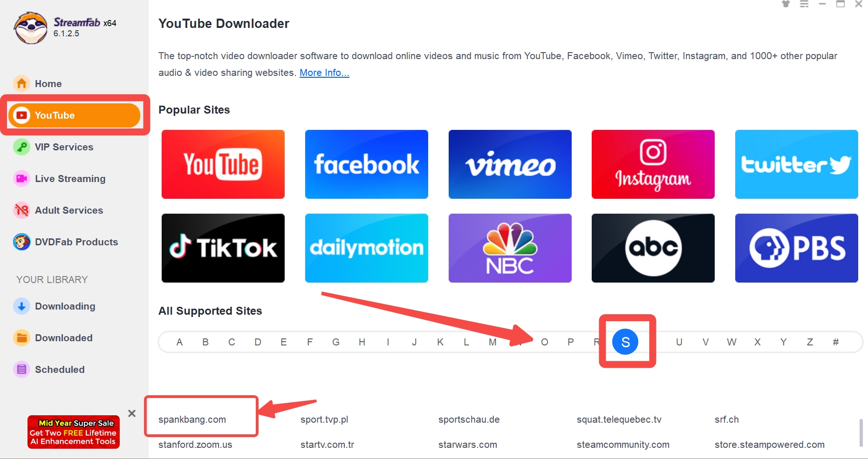Click the t-shirt skin/theme icon
The image size is (868, 459).
[x=786, y=4]
